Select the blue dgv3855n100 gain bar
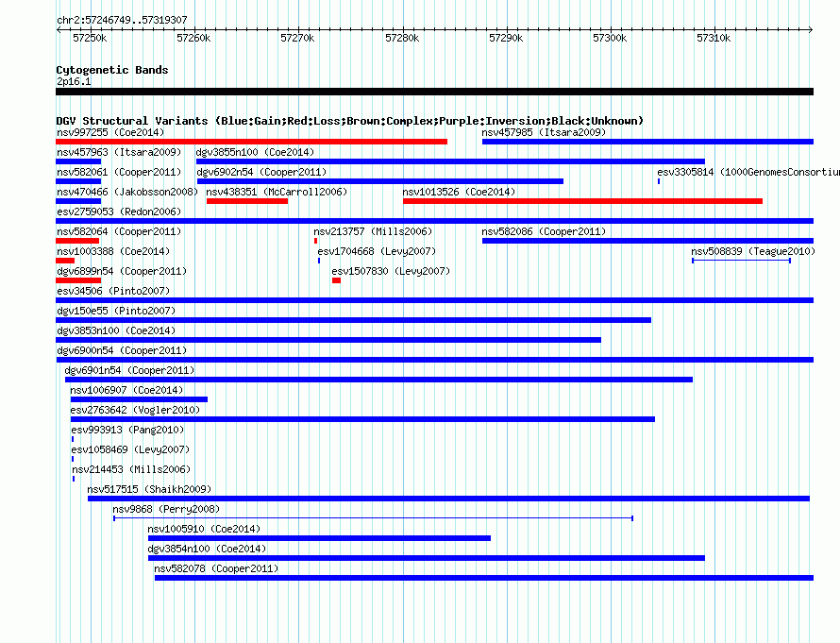 [x=450, y=161]
